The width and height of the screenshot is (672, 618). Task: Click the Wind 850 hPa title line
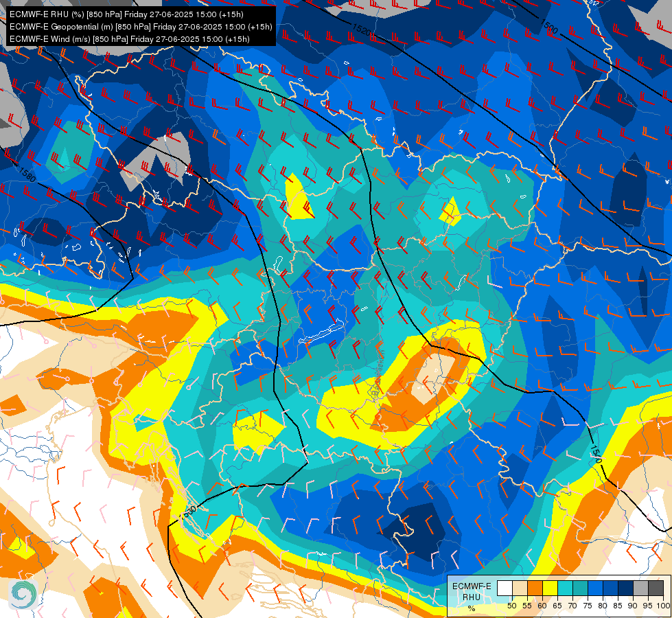coord(130,39)
